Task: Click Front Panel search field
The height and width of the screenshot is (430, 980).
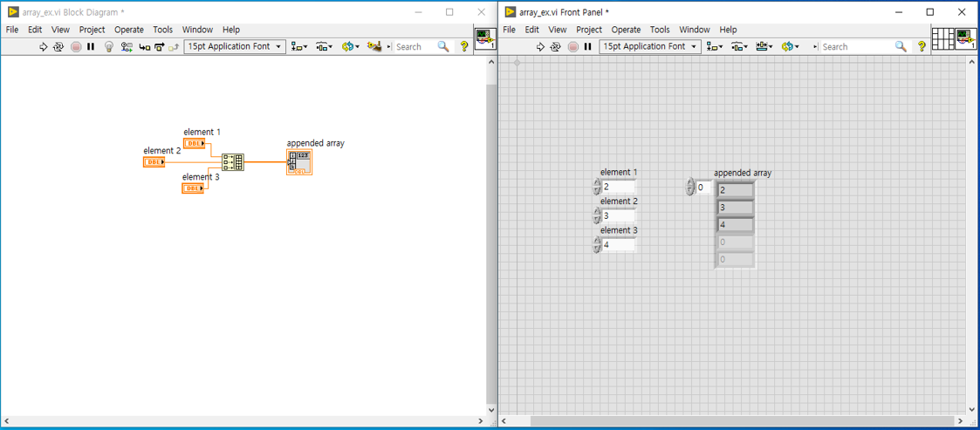Action: (x=856, y=46)
